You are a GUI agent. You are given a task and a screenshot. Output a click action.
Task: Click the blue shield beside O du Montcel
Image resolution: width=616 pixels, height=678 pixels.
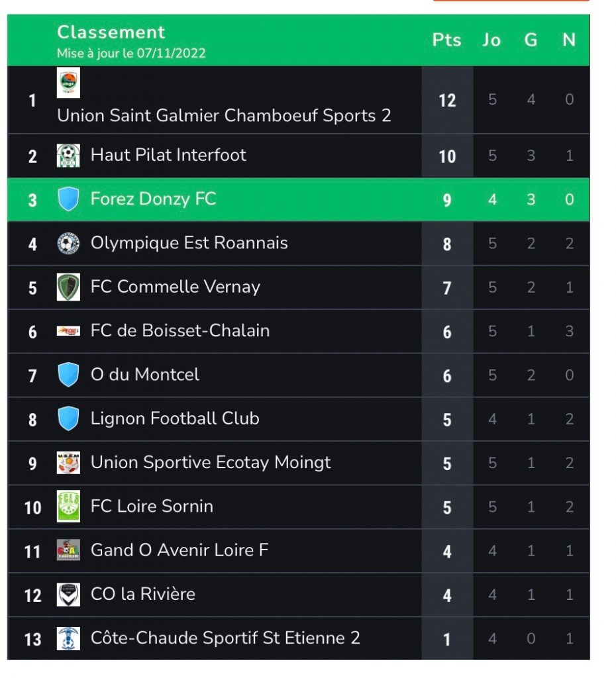click(x=68, y=375)
